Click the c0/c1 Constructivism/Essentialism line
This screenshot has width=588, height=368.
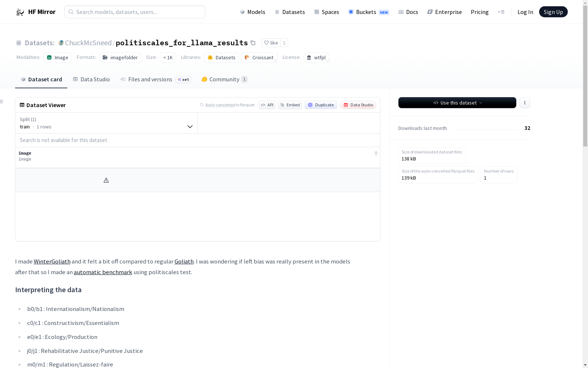click(73, 323)
